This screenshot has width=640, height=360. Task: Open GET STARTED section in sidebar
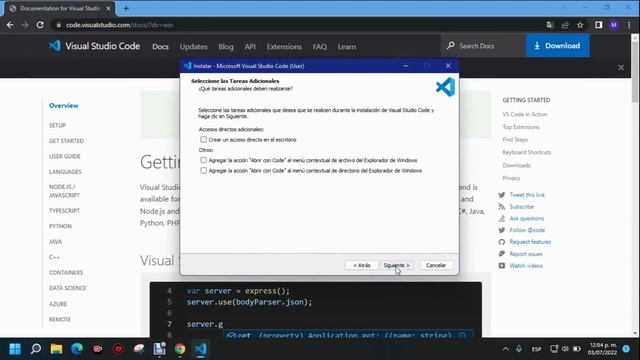pyautogui.click(x=66, y=141)
